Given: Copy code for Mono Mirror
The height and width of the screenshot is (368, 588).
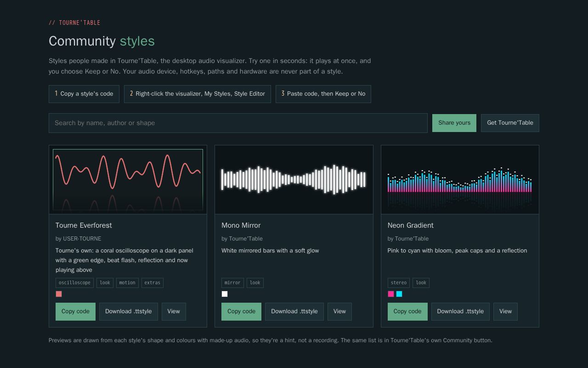Looking at the screenshot, I should [241, 311].
